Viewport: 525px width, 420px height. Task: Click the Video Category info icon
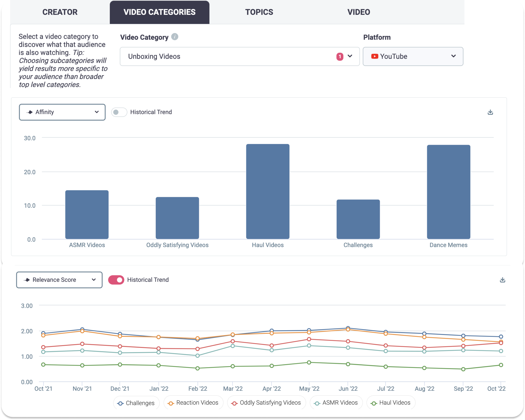click(175, 37)
